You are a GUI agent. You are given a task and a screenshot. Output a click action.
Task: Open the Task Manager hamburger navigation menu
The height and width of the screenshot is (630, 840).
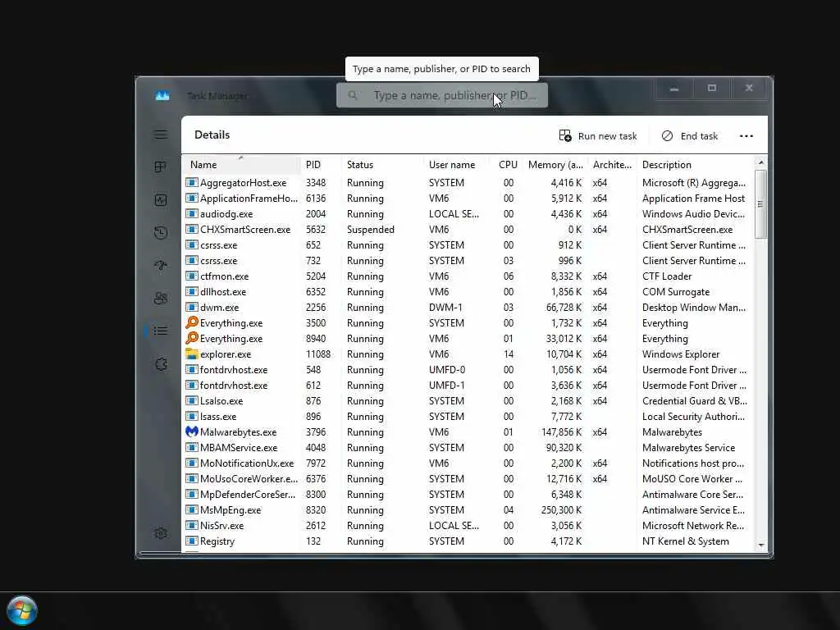click(161, 135)
